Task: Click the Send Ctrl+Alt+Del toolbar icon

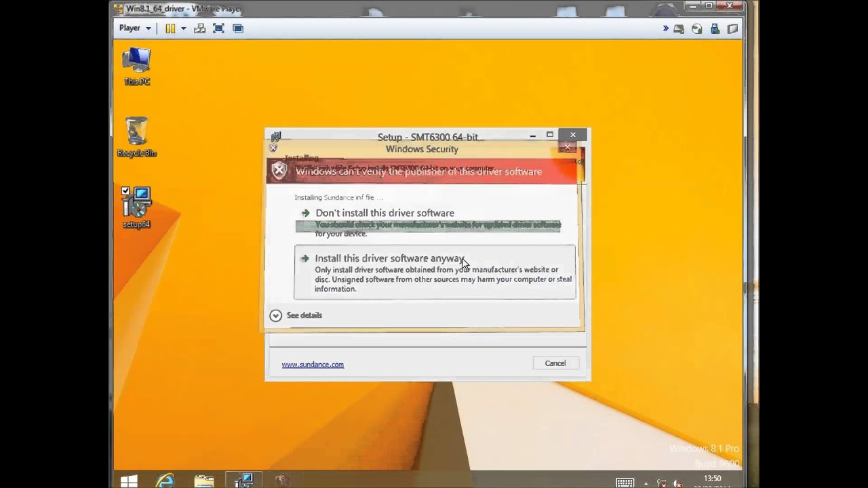Action: point(199,28)
